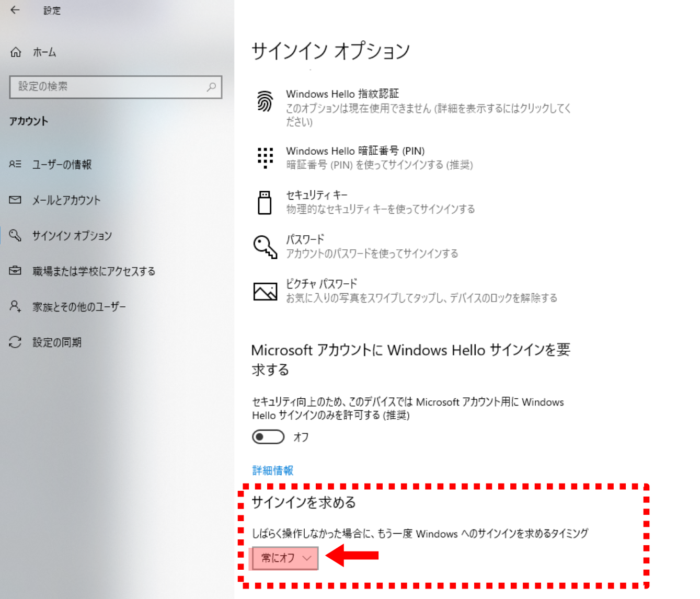The height and width of the screenshot is (599, 700).
Task: Open 職場または学校にアクセスする page
Action: click(94, 271)
